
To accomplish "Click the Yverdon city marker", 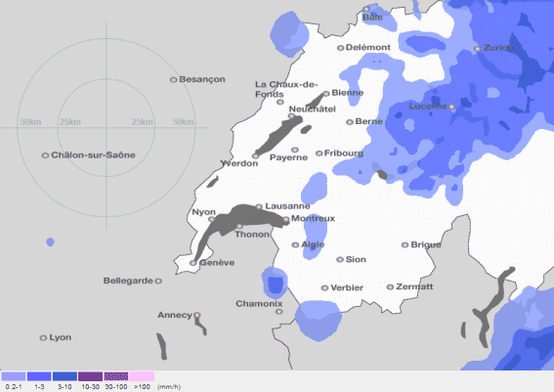I will pyautogui.click(x=255, y=155).
